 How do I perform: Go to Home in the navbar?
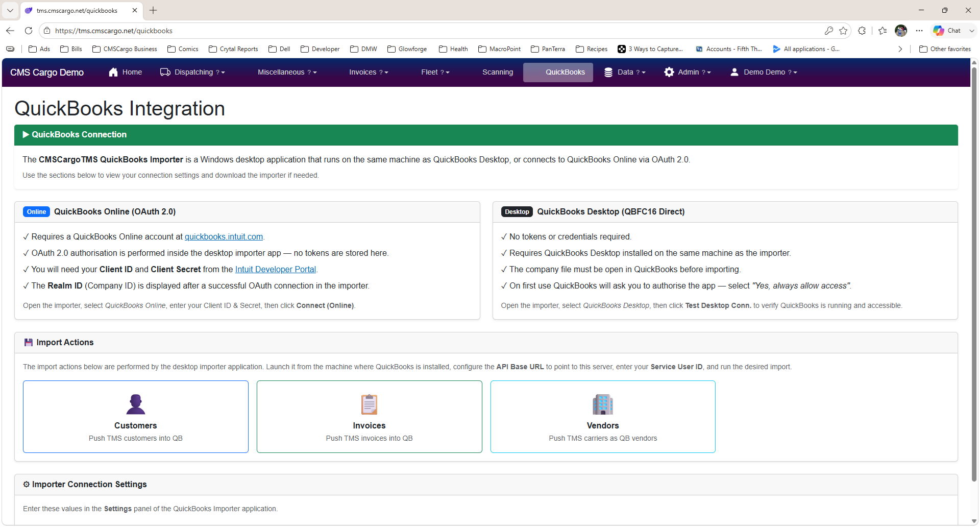tap(126, 72)
